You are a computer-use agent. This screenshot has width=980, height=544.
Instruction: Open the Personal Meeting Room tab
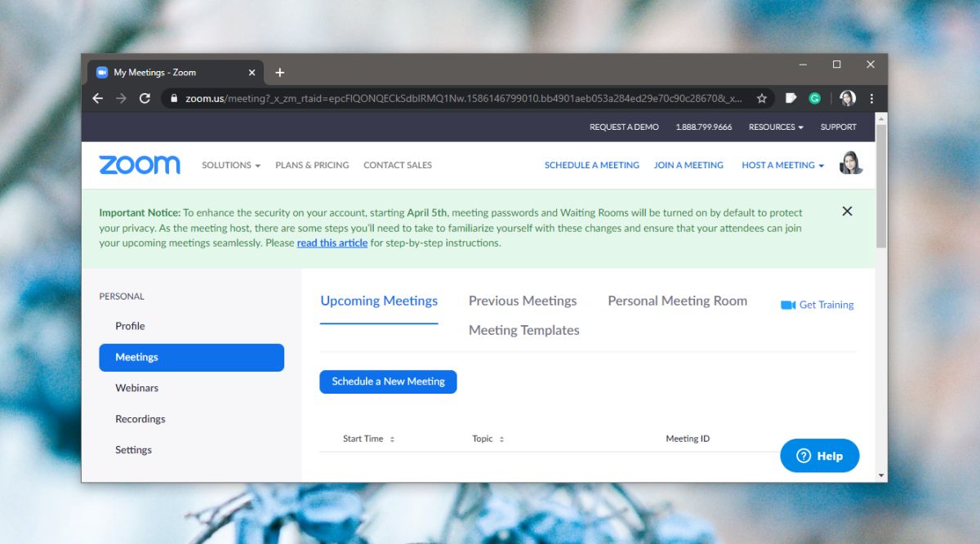677,301
